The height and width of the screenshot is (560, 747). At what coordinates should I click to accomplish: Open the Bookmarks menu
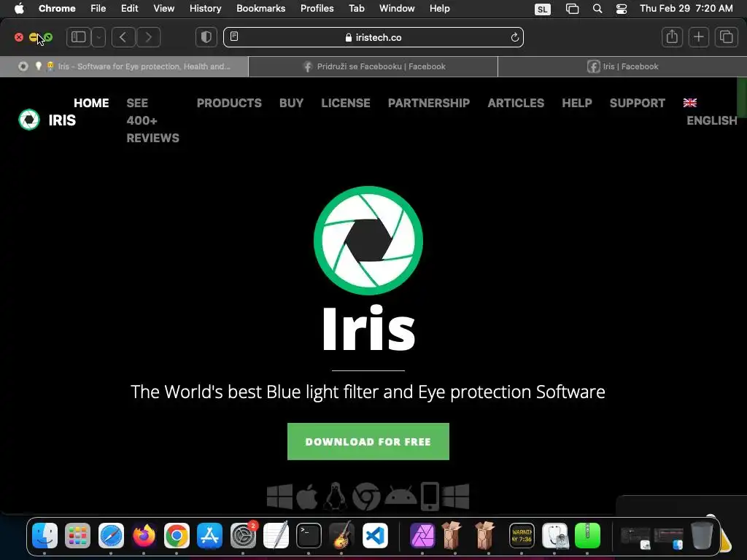click(260, 9)
